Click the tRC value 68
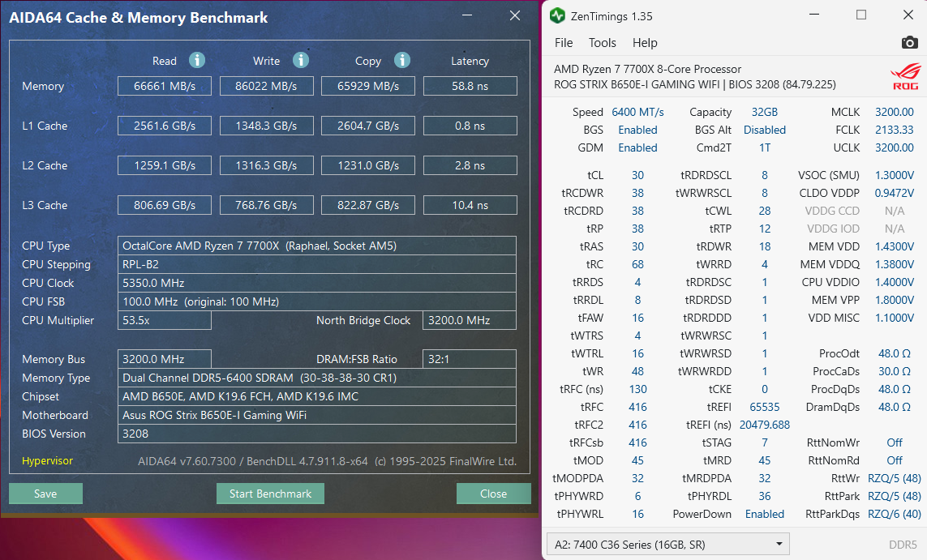The image size is (927, 560). click(x=637, y=264)
